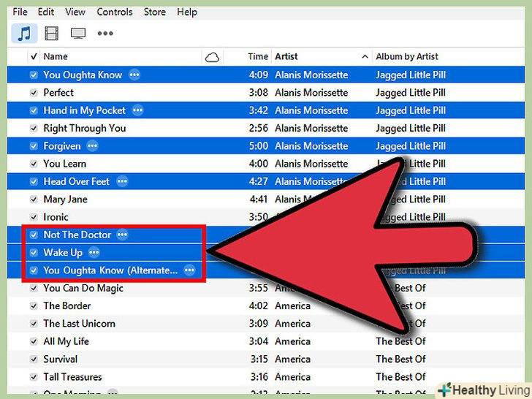Screen dimensions: 532x399
Task: Select the song Survival
Action: (x=61, y=360)
